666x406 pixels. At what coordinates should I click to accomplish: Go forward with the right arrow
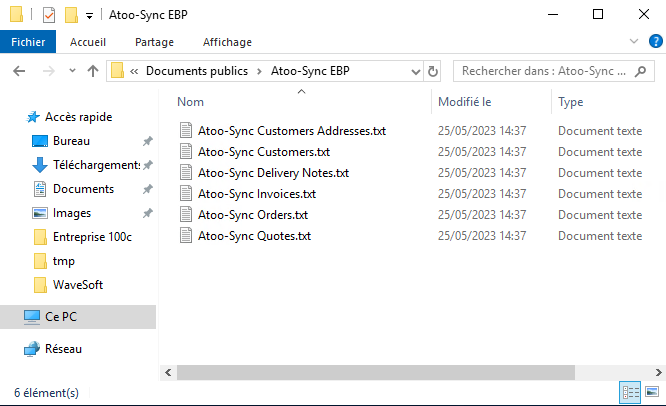click(x=49, y=71)
